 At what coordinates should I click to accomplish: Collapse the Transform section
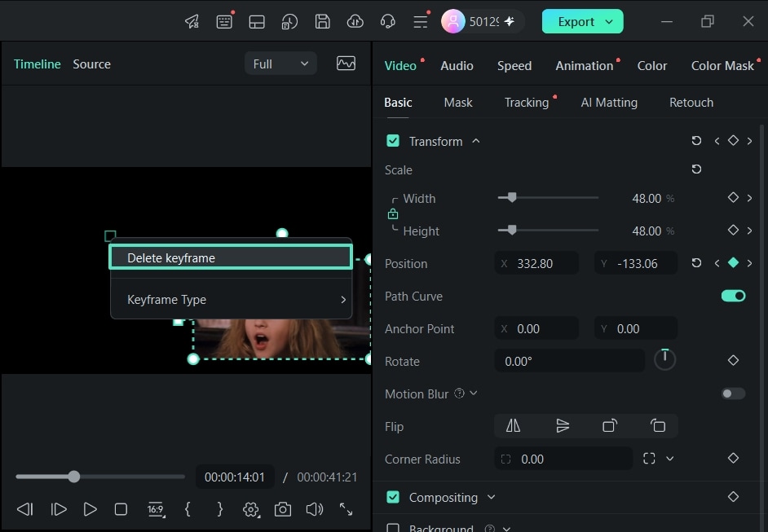(475, 141)
